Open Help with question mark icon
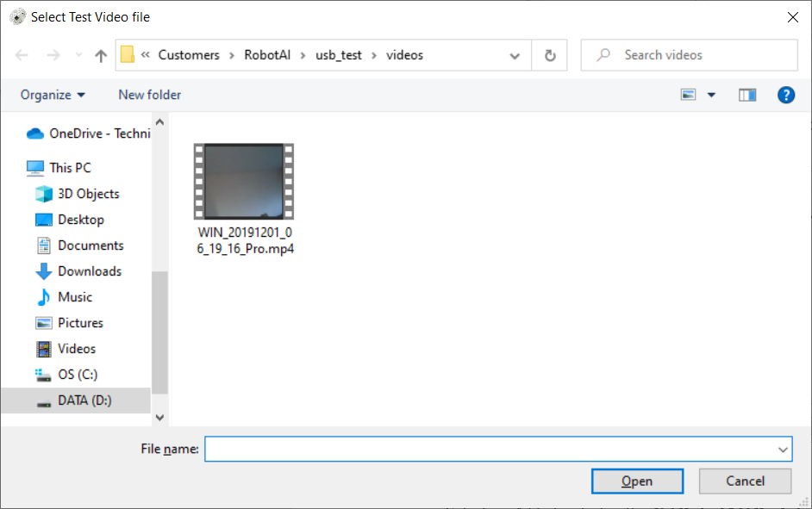The width and height of the screenshot is (812, 509). tap(785, 95)
